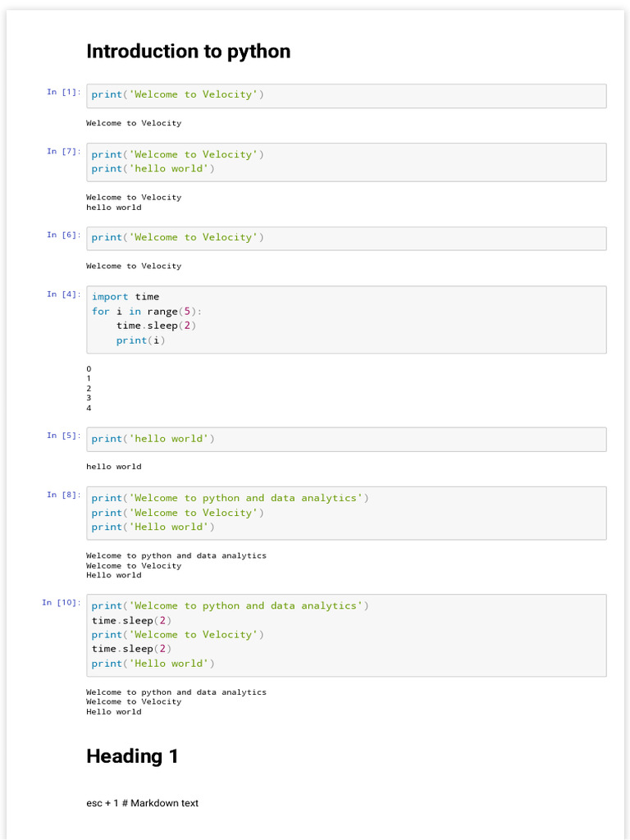Click inside the In [8] code cell
630x840 pixels.
345,513
